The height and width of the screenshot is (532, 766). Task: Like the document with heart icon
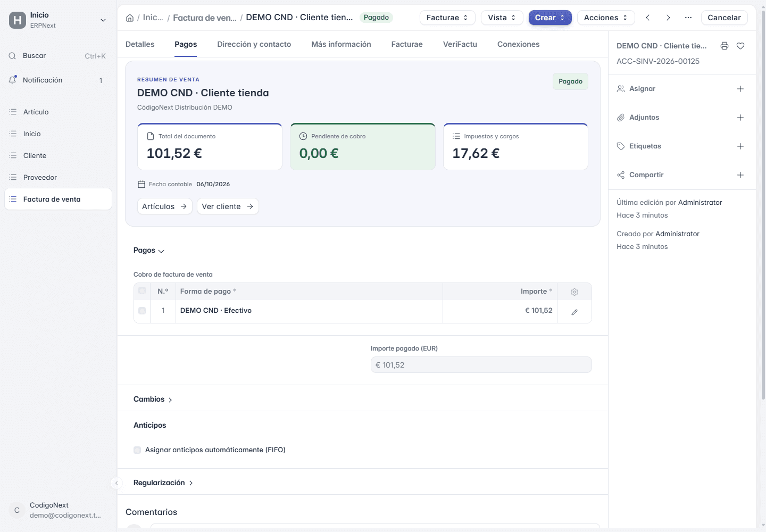coord(740,46)
